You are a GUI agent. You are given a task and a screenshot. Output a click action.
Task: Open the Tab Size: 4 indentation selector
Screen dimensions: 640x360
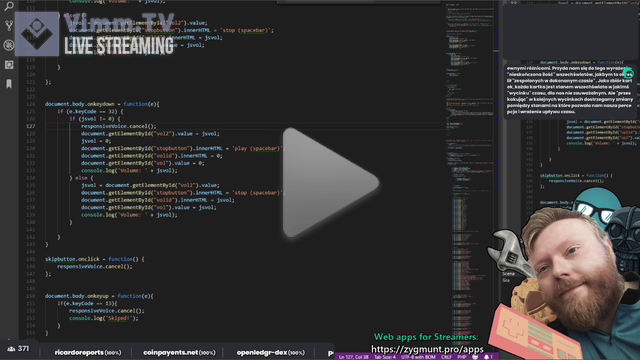pos(385,357)
